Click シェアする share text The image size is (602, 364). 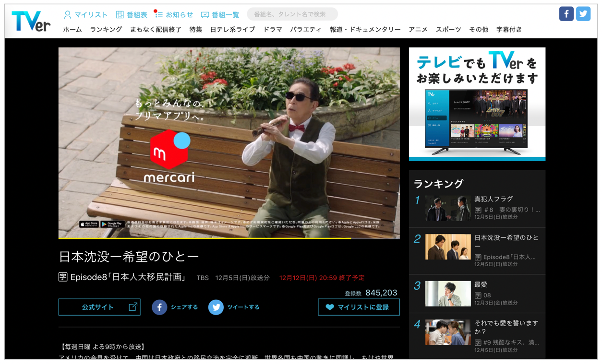click(x=184, y=307)
